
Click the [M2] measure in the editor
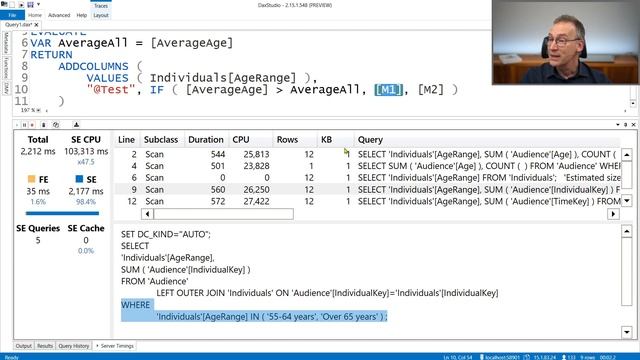[x=431, y=89]
